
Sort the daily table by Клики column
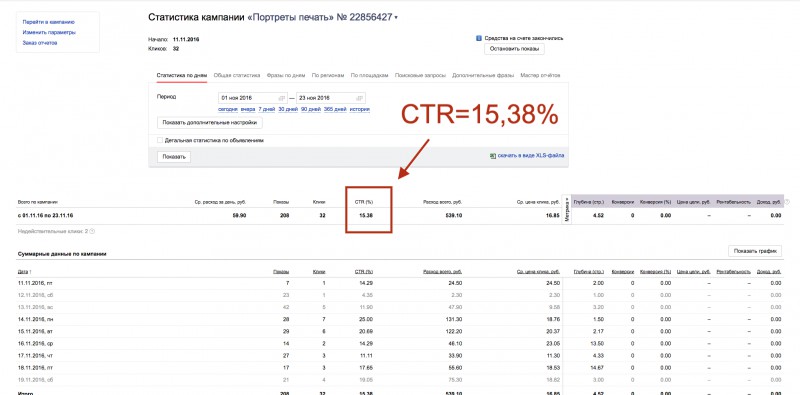pos(319,272)
